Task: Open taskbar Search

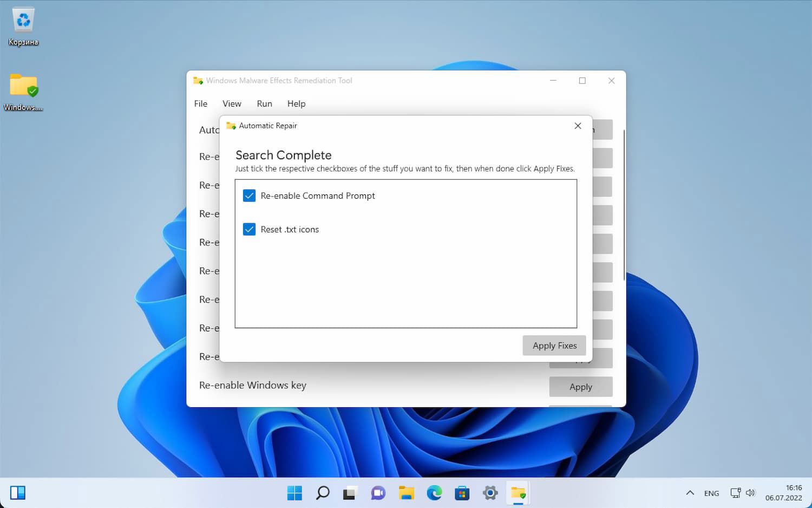Action: coord(323,493)
